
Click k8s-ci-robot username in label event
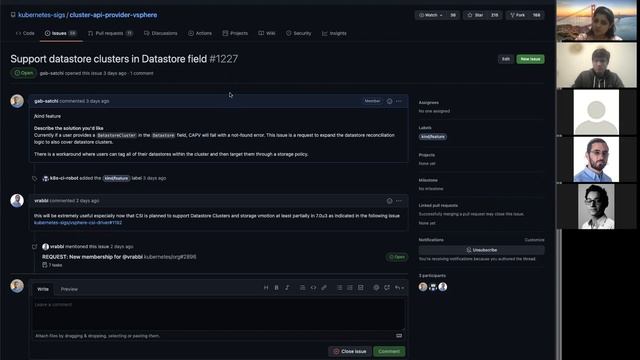tap(64, 178)
